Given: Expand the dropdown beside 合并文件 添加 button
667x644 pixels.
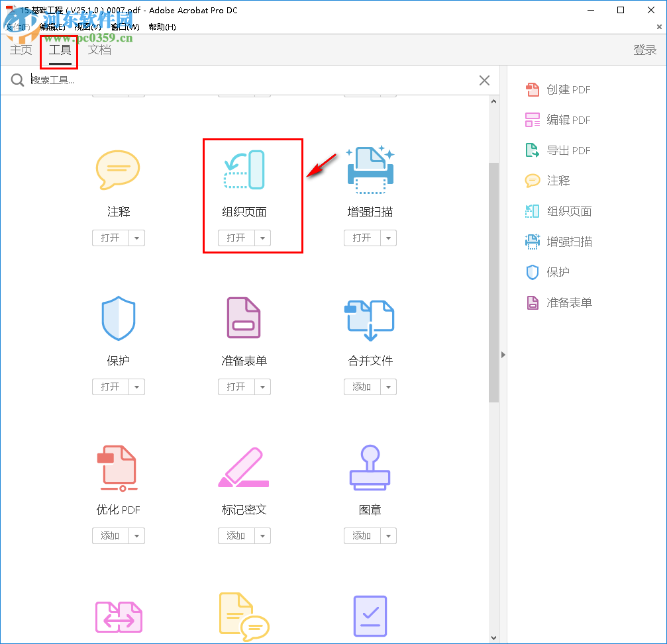Looking at the screenshot, I should pos(389,387).
